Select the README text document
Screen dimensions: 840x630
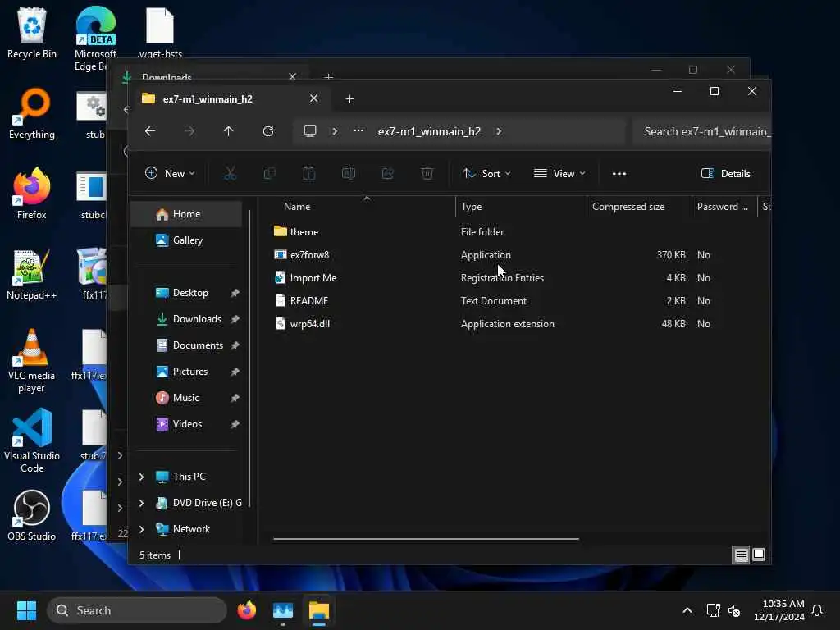300,300
